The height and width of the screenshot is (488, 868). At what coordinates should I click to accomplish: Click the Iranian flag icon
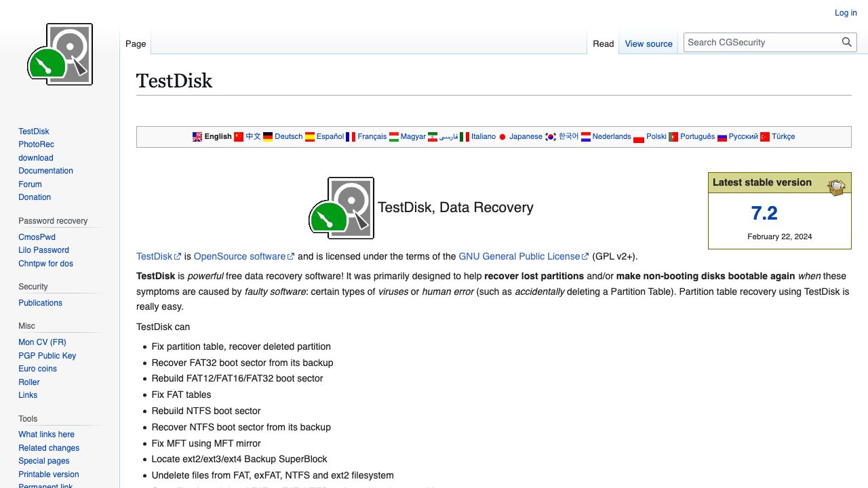point(433,137)
